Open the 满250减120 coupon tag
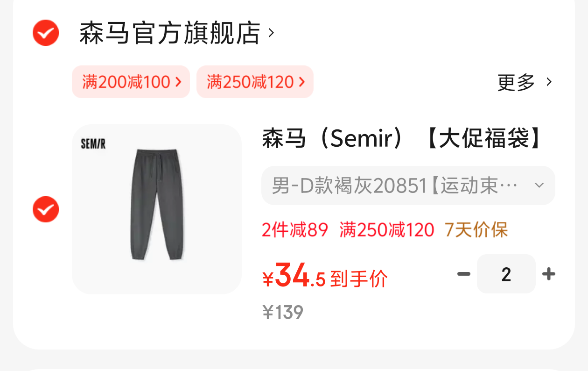This screenshot has height=371, width=588. [x=255, y=82]
